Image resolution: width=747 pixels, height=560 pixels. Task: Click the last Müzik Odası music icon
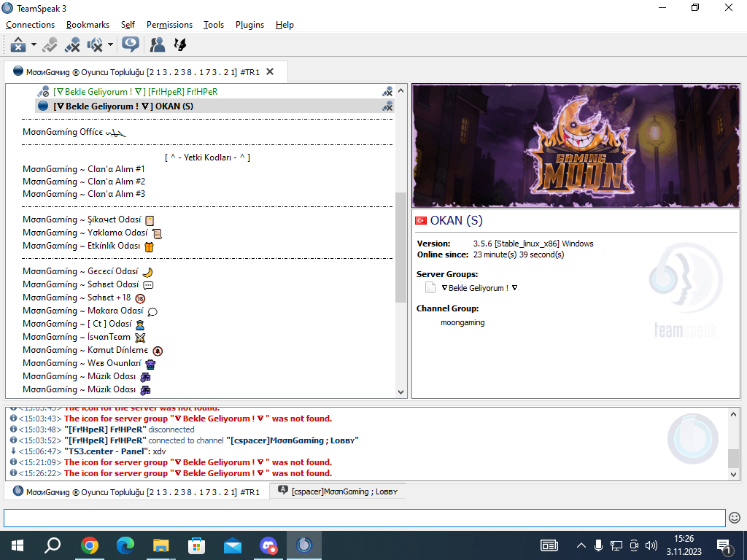145,391
